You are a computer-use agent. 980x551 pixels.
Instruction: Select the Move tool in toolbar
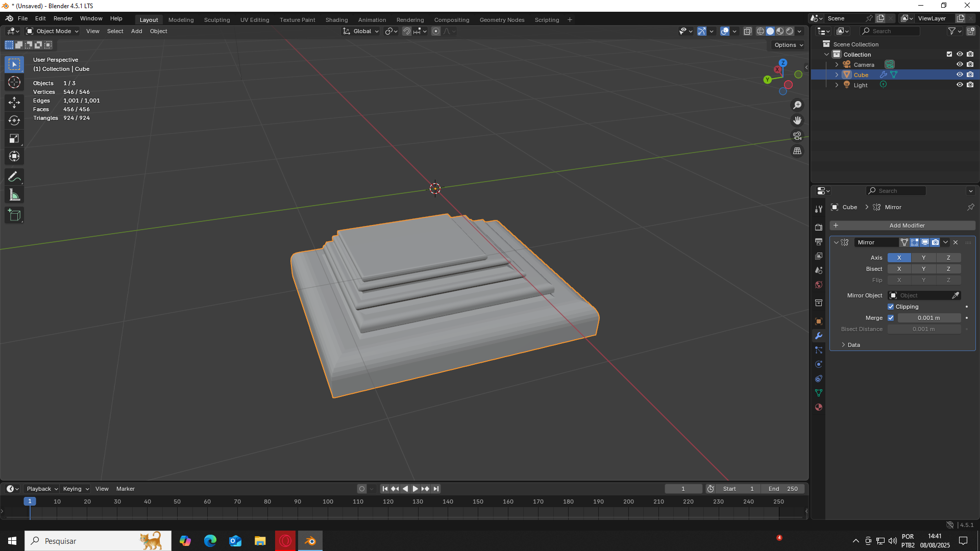pos(14,103)
